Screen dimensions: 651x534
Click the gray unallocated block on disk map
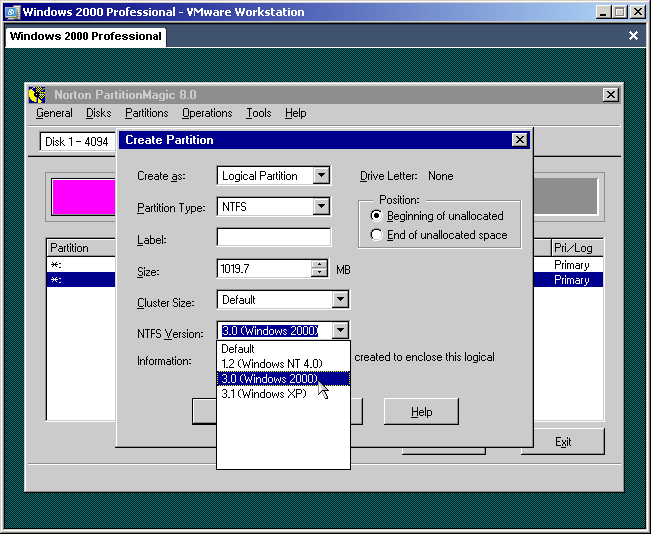click(x=565, y=196)
